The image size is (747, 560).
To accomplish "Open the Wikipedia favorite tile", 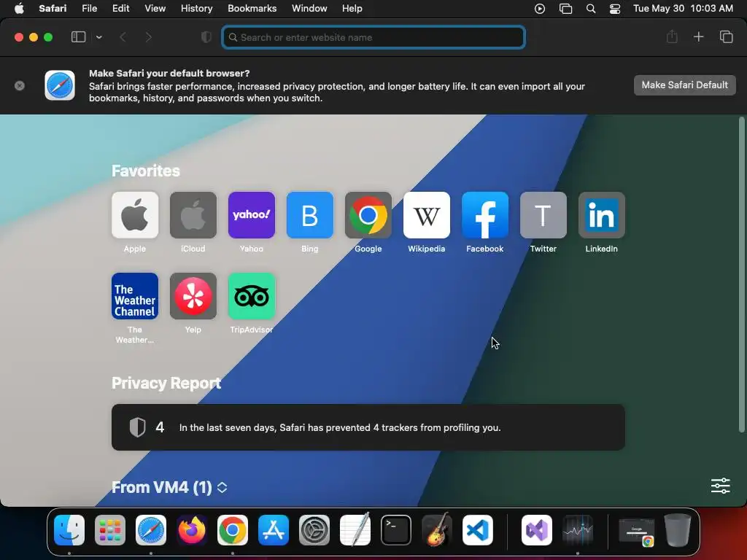I will click(426, 215).
